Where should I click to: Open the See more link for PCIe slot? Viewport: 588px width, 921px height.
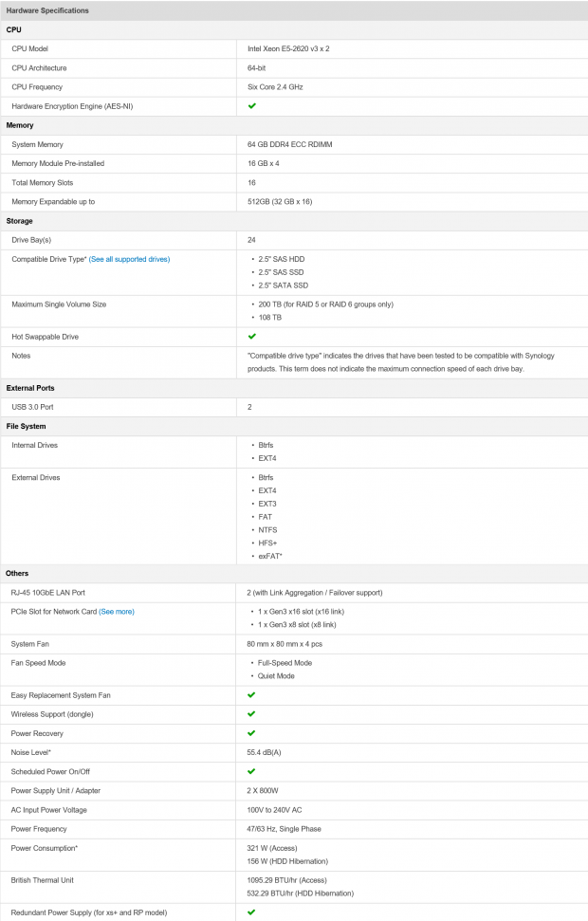[x=117, y=612]
